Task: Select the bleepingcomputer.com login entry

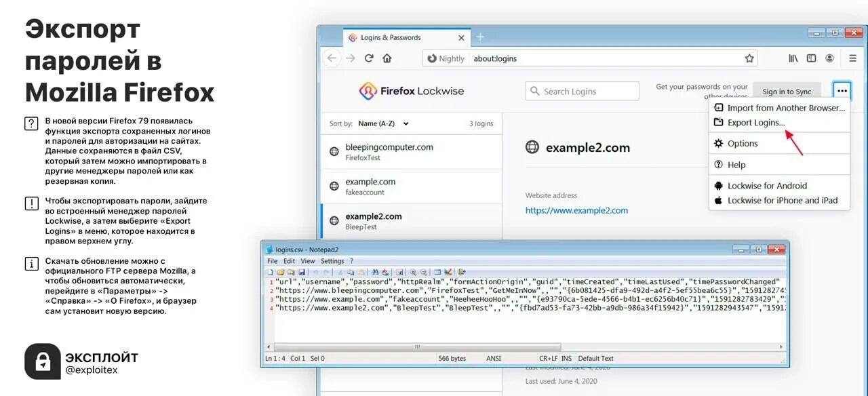Action: pos(412,151)
